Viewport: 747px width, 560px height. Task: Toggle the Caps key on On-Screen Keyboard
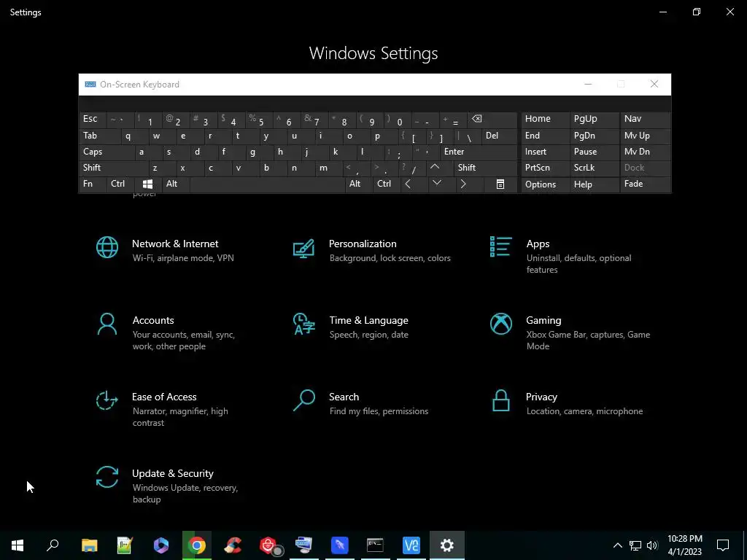[x=107, y=152]
